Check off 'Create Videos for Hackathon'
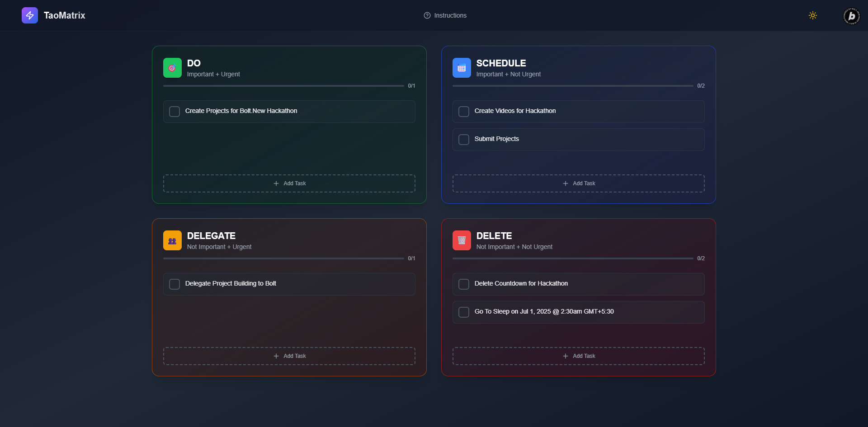 tap(464, 111)
